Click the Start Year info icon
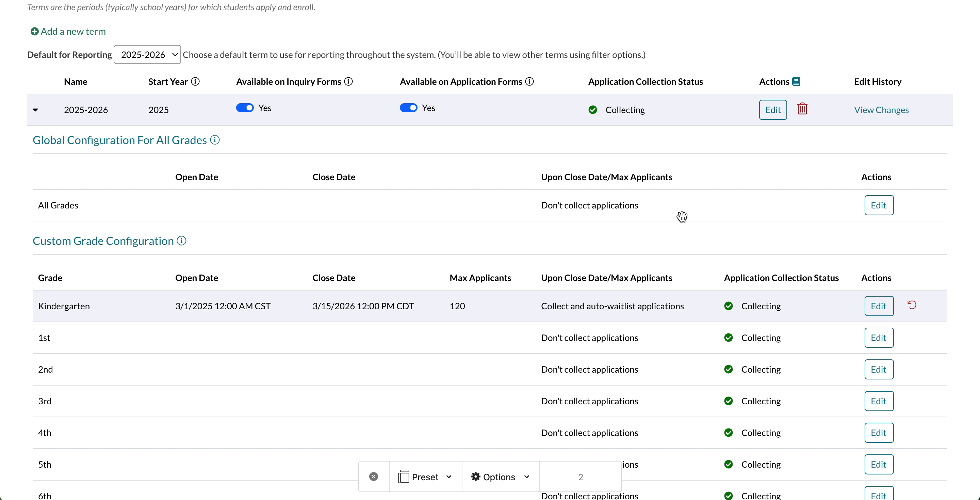980x500 pixels. pos(195,81)
